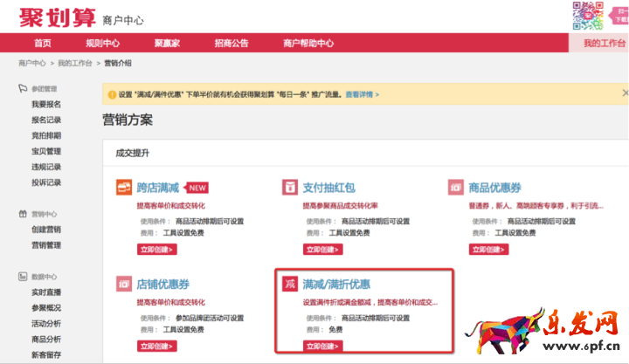Click the 商品优惠券 coupon icon

pos(456,187)
